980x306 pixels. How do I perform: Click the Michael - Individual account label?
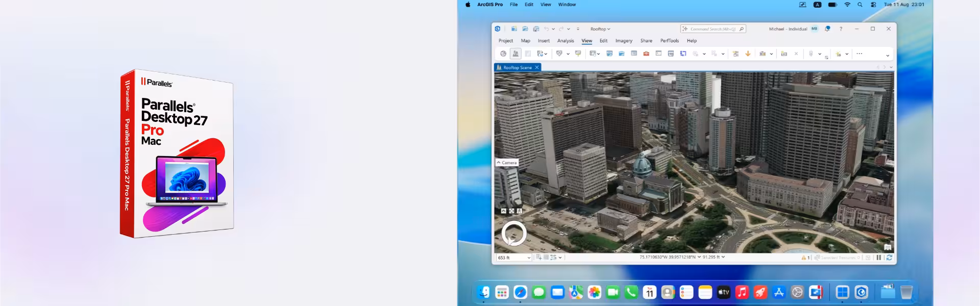click(x=788, y=29)
